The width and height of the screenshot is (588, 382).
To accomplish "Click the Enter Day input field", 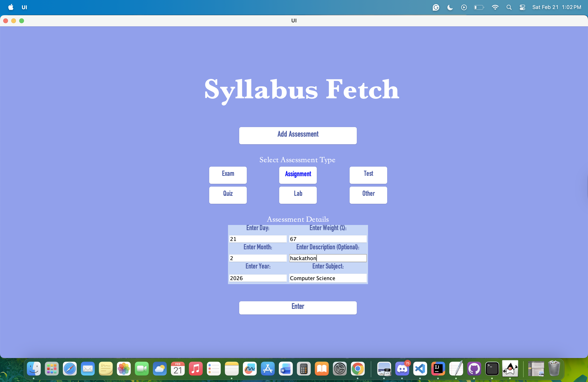I will [257, 239].
